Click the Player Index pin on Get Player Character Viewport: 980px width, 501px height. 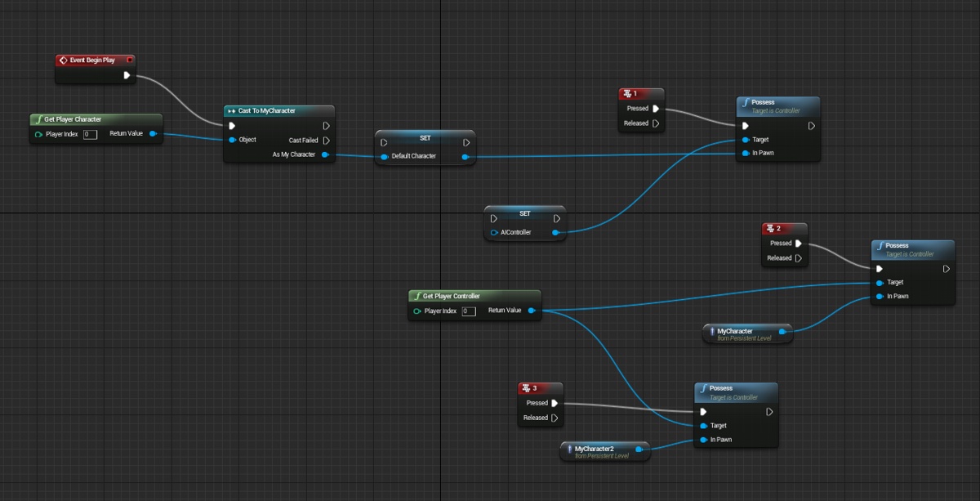coord(38,134)
